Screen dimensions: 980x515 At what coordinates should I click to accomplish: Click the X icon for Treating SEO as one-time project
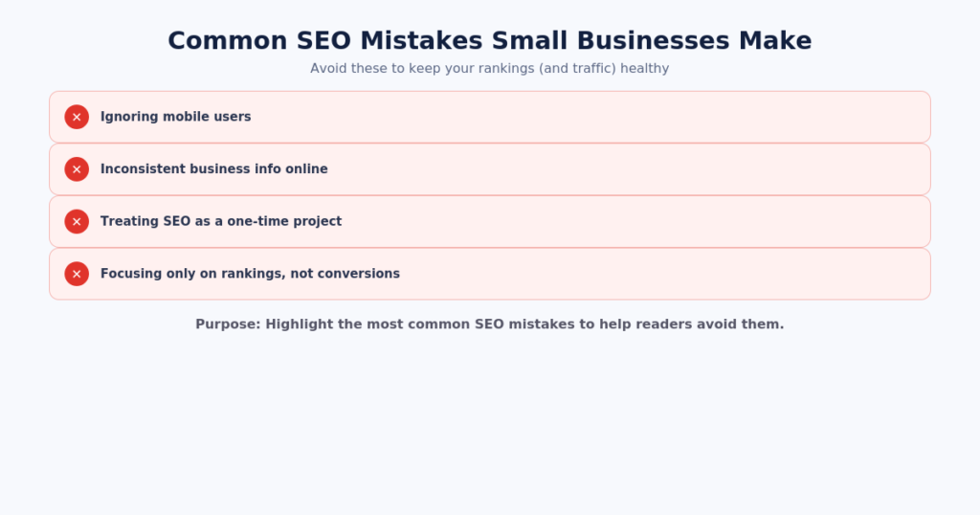77,221
